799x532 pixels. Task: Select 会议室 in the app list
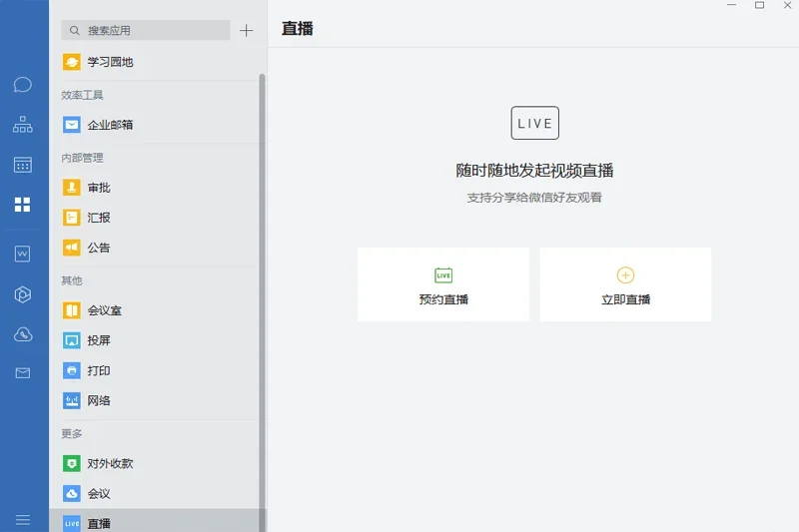[x=158, y=310]
